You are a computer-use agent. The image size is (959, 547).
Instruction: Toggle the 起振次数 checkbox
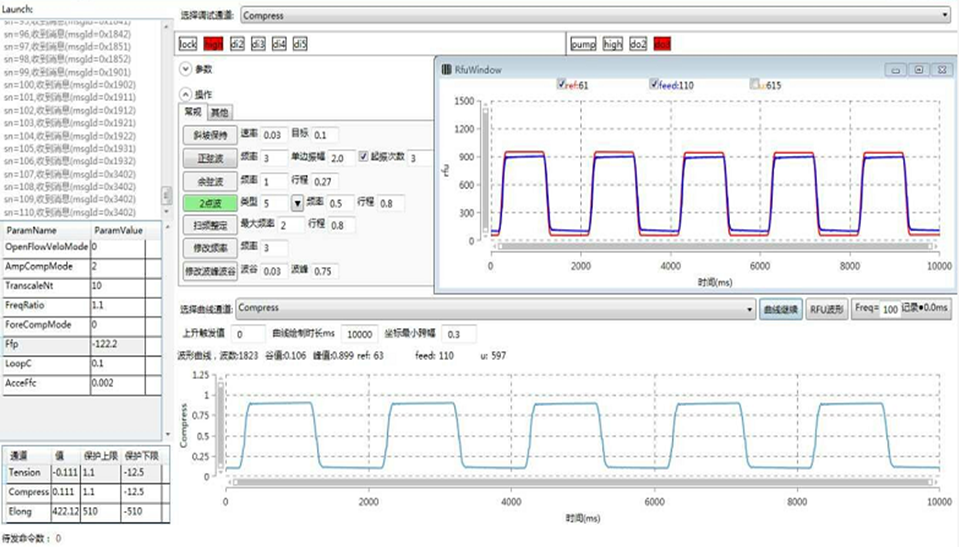(x=363, y=157)
